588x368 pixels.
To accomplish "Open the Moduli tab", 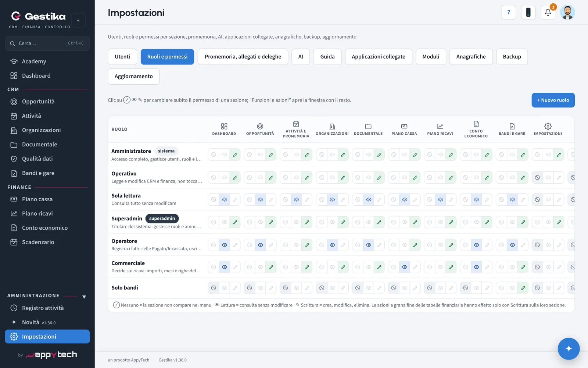I will [x=431, y=57].
